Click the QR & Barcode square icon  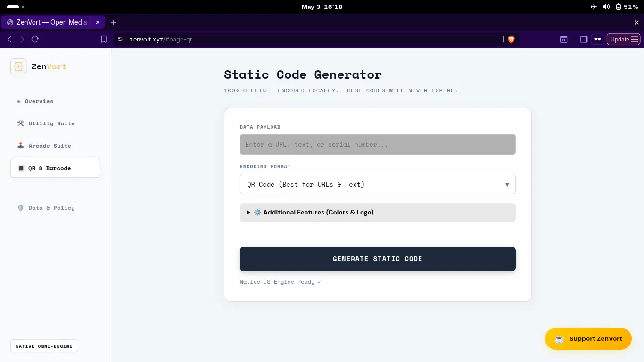pyautogui.click(x=21, y=168)
